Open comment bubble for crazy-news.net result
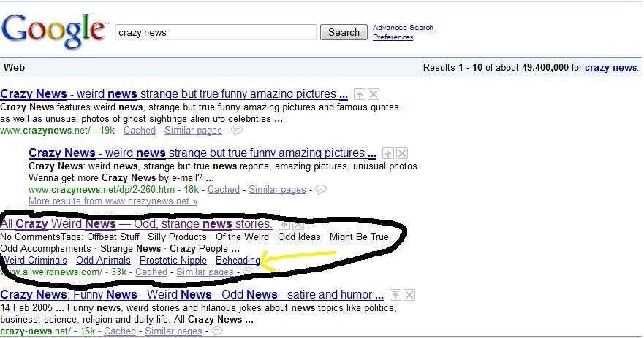The width and height of the screenshot is (644, 338). [217, 331]
